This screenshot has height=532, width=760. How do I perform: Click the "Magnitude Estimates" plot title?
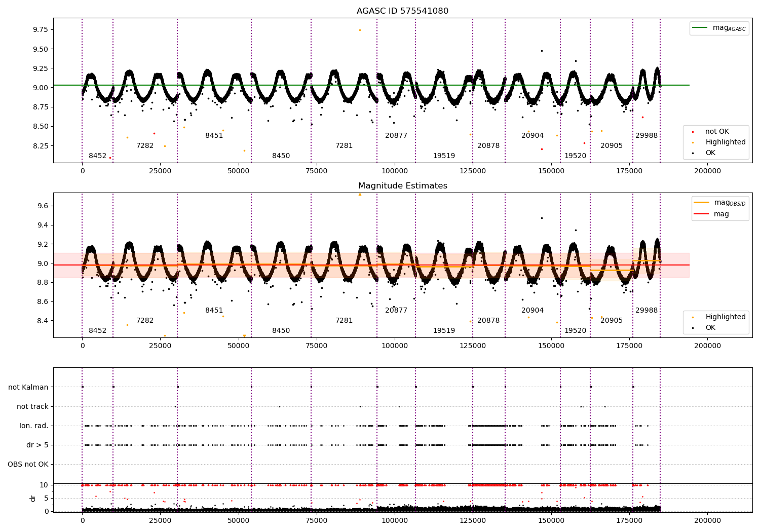402,186
